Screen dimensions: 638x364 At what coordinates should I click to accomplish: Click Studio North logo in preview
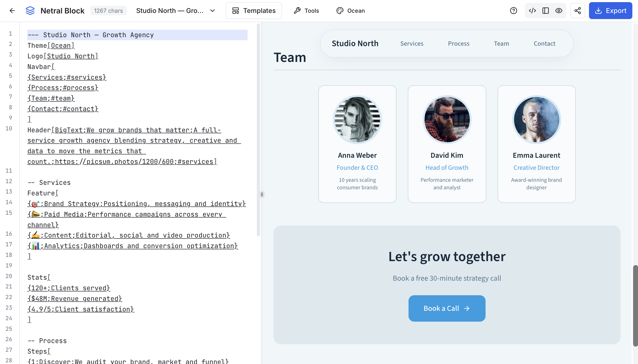click(355, 44)
